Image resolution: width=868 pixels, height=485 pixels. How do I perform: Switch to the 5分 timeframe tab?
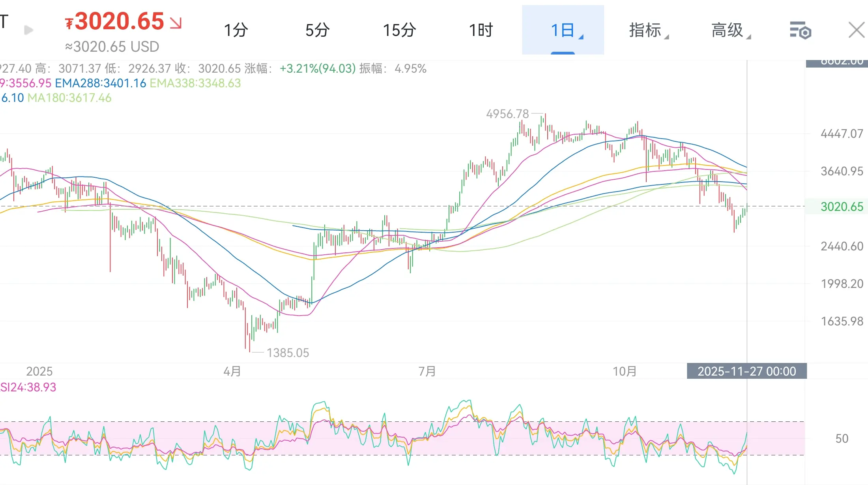[x=318, y=30]
